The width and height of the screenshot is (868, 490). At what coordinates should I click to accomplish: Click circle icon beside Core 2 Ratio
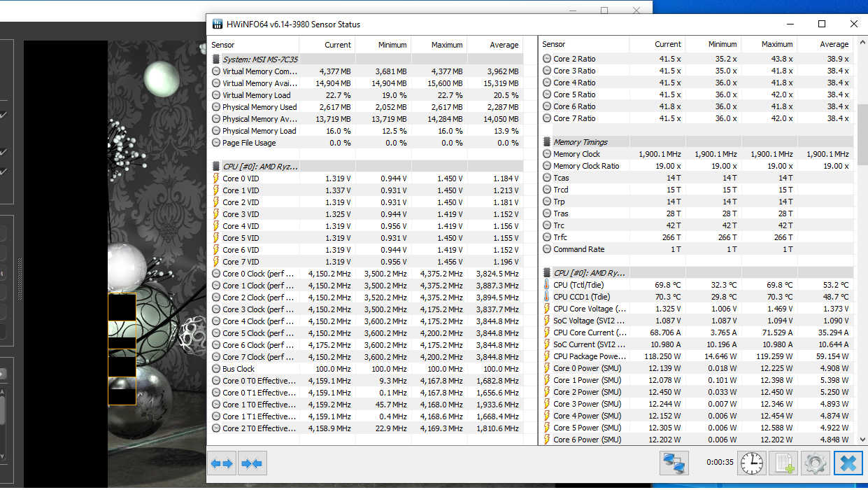[547, 59]
